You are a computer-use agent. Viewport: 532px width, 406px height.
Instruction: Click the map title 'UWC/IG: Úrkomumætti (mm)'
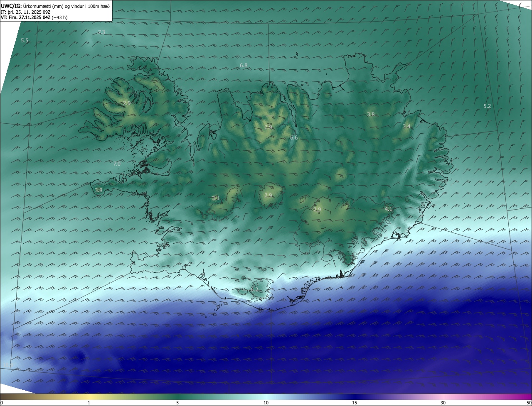(x=32, y=6)
